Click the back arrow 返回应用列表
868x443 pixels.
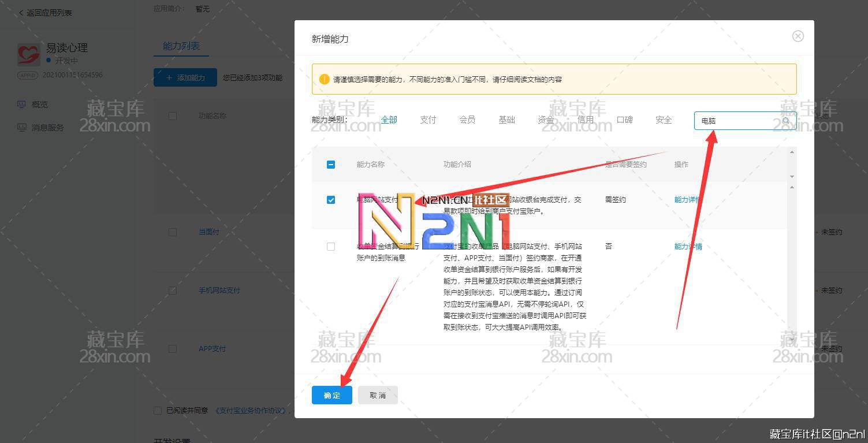[x=21, y=13]
